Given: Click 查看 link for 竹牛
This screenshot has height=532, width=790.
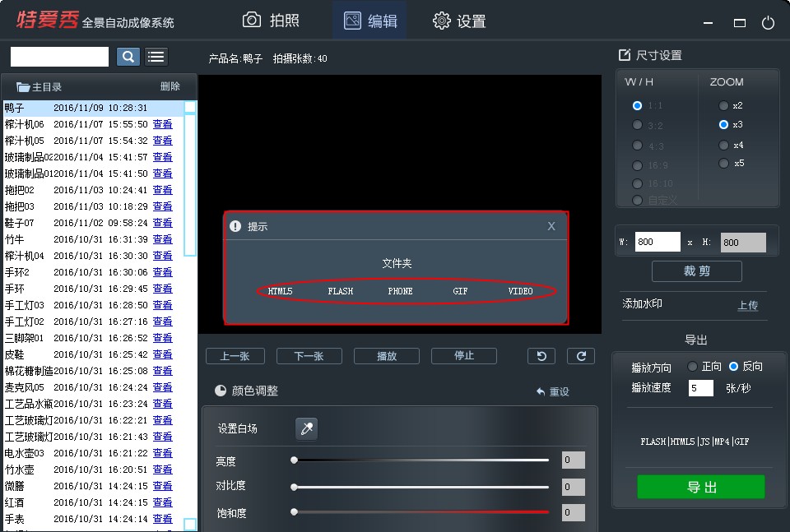Looking at the screenshot, I should point(163,239).
